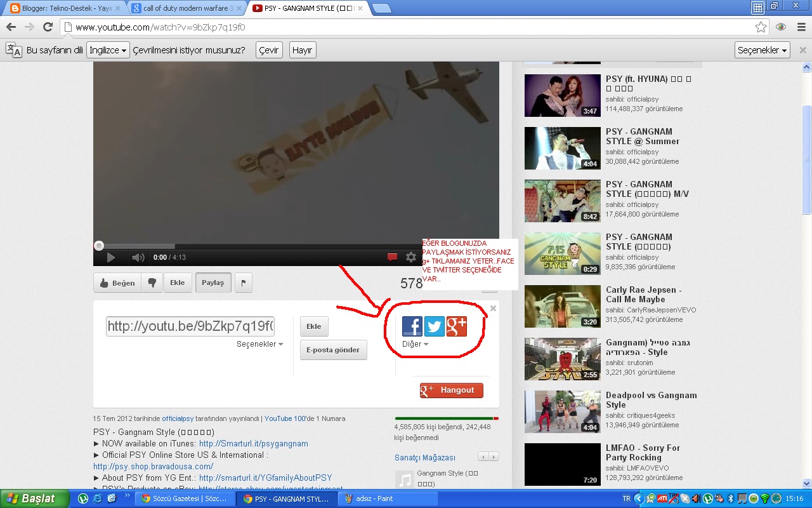Image resolution: width=812 pixels, height=508 pixels.
Task: Click the translate bar icon
Action: pyautogui.click(x=13, y=50)
